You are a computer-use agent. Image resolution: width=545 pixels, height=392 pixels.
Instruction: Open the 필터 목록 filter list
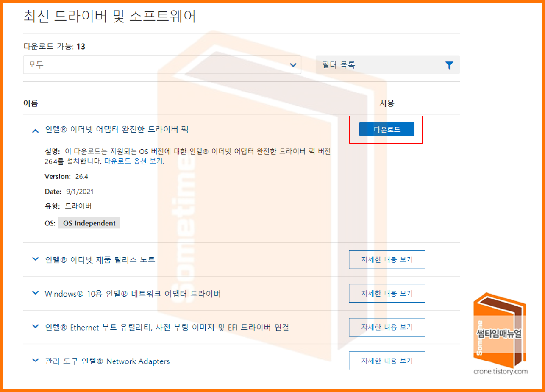pos(387,65)
